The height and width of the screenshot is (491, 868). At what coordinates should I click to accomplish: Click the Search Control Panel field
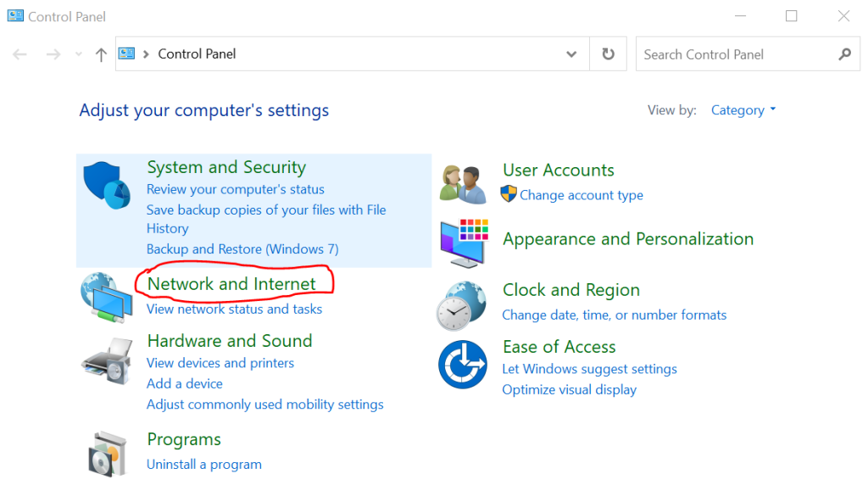point(733,54)
